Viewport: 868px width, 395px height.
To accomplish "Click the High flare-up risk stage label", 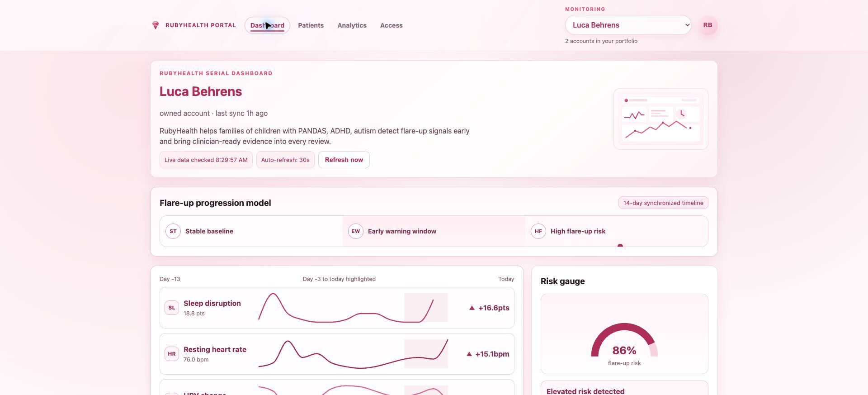I will [x=578, y=231].
